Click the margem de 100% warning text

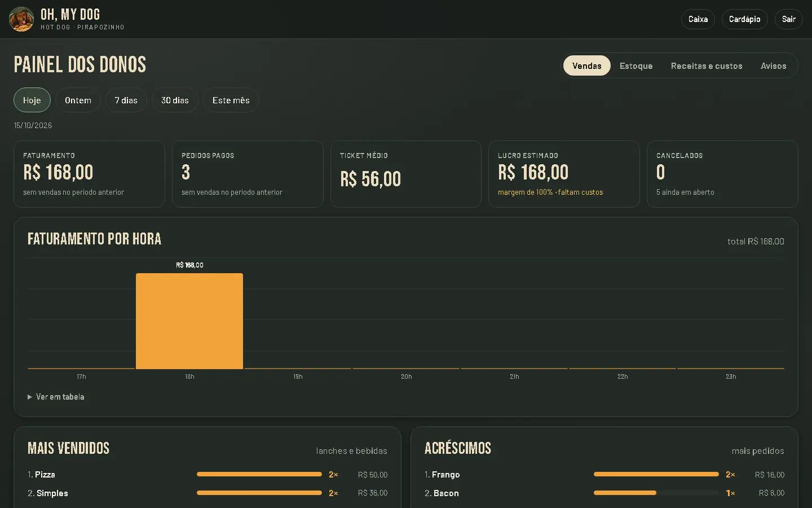[550, 192]
